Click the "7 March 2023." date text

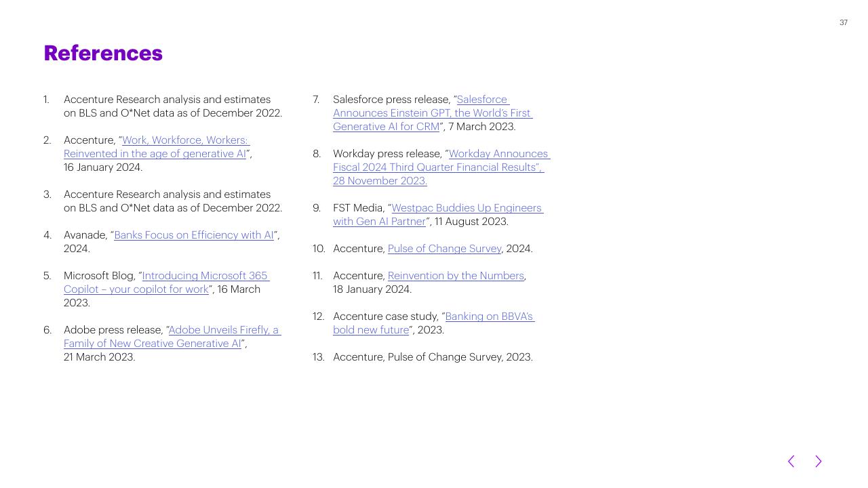pyautogui.click(x=482, y=127)
